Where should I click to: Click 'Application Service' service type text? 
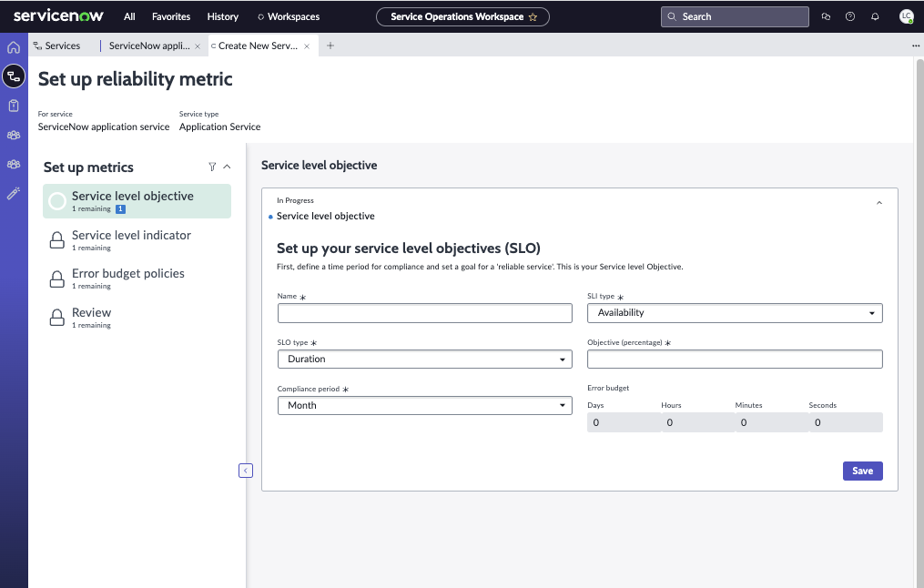(219, 127)
